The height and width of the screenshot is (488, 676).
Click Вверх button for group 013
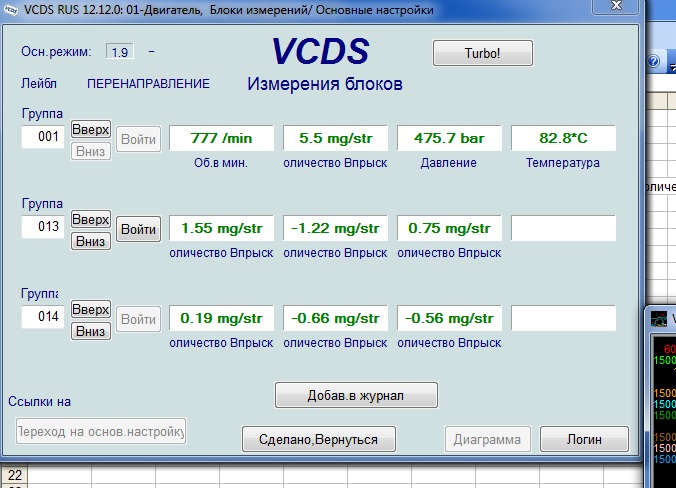point(91,219)
